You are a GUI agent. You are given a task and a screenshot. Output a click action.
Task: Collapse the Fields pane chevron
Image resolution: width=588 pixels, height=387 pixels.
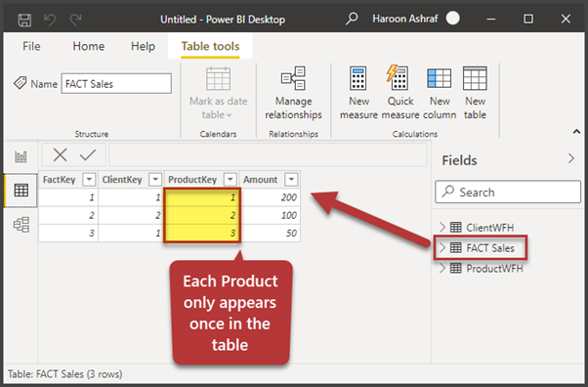click(571, 158)
